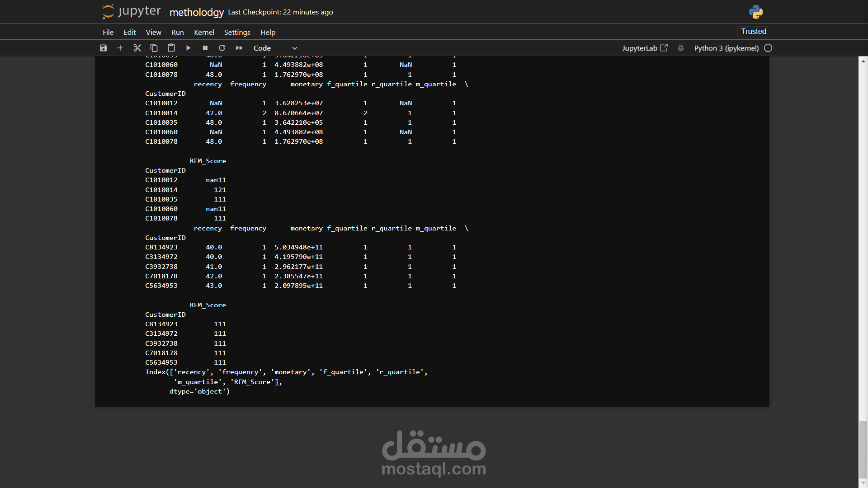This screenshot has width=868, height=488.
Task: Copy the cell using copy icon
Action: pos(154,48)
